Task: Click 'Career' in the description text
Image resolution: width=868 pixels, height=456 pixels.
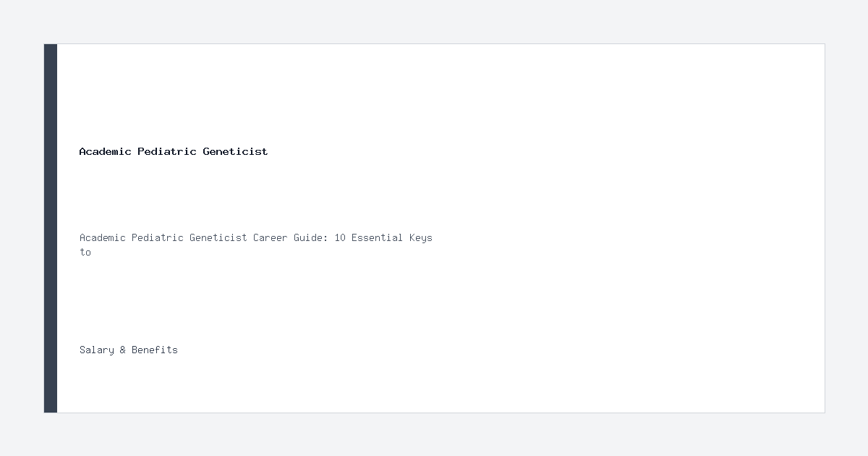Action: click(271, 237)
